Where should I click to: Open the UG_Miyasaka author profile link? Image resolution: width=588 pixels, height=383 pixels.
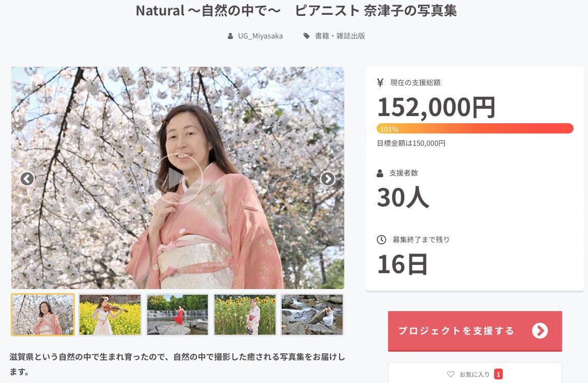point(260,36)
